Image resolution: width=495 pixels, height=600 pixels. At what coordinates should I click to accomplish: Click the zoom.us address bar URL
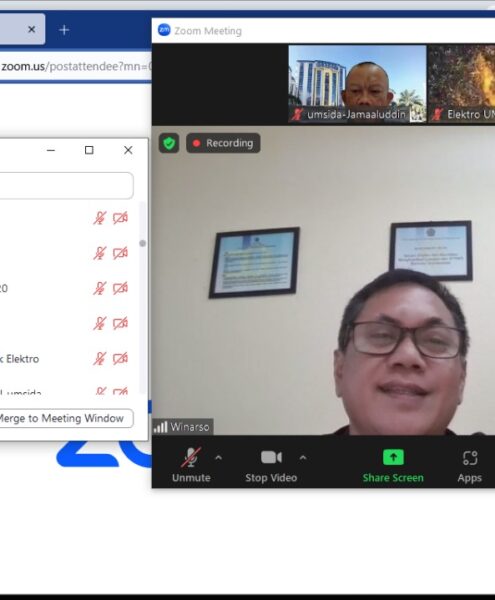(76, 67)
